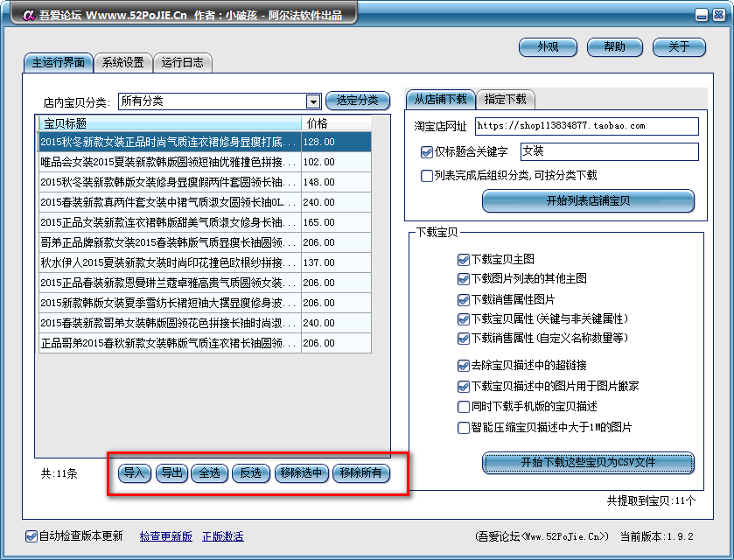The height and width of the screenshot is (560, 734).
Task: Toggle 自动检查版本更新 checkbox
Action: tap(31, 536)
